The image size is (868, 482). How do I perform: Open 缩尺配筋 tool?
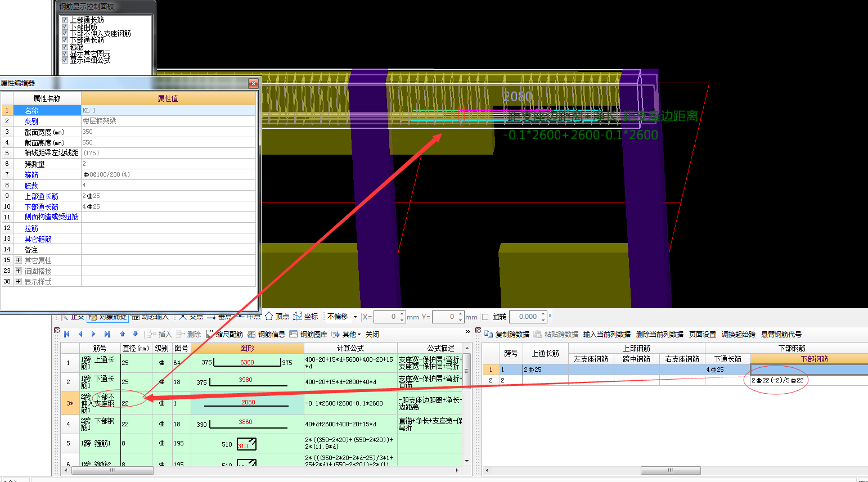(x=224, y=334)
